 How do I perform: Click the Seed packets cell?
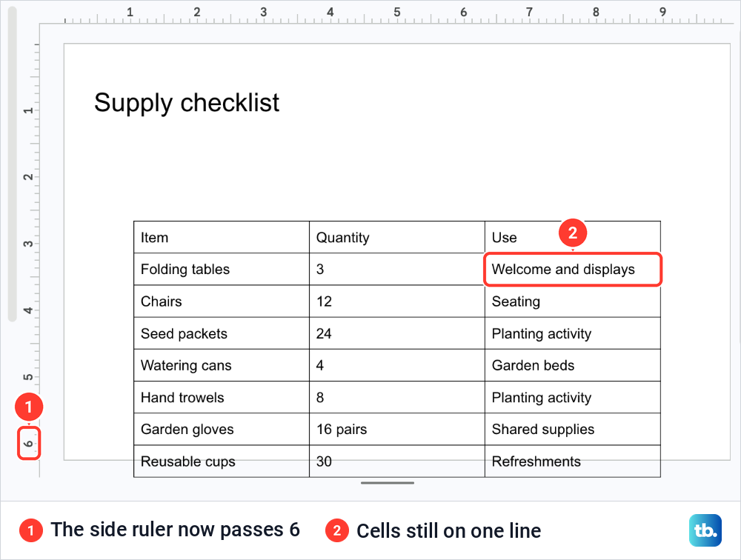(x=222, y=333)
